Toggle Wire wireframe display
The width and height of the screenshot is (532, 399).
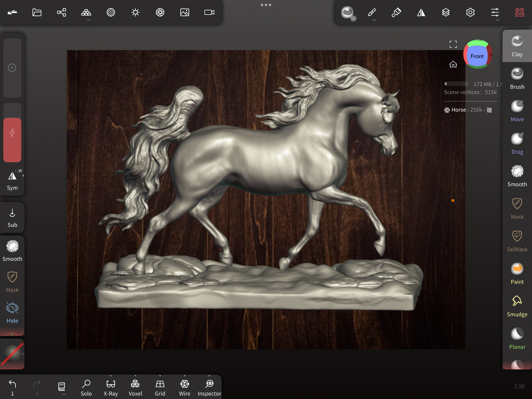pos(184,387)
